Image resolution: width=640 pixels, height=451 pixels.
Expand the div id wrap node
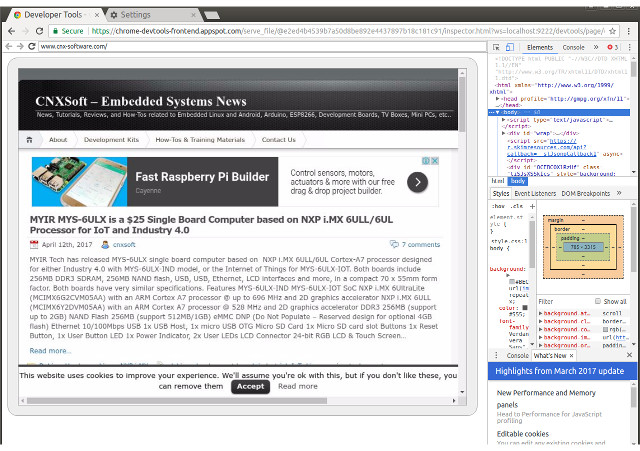pos(504,133)
